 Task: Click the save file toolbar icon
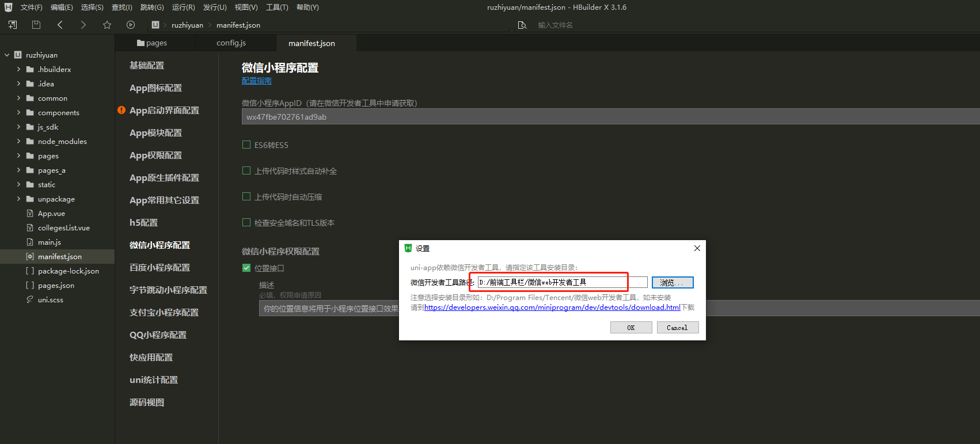[x=36, y=25]
